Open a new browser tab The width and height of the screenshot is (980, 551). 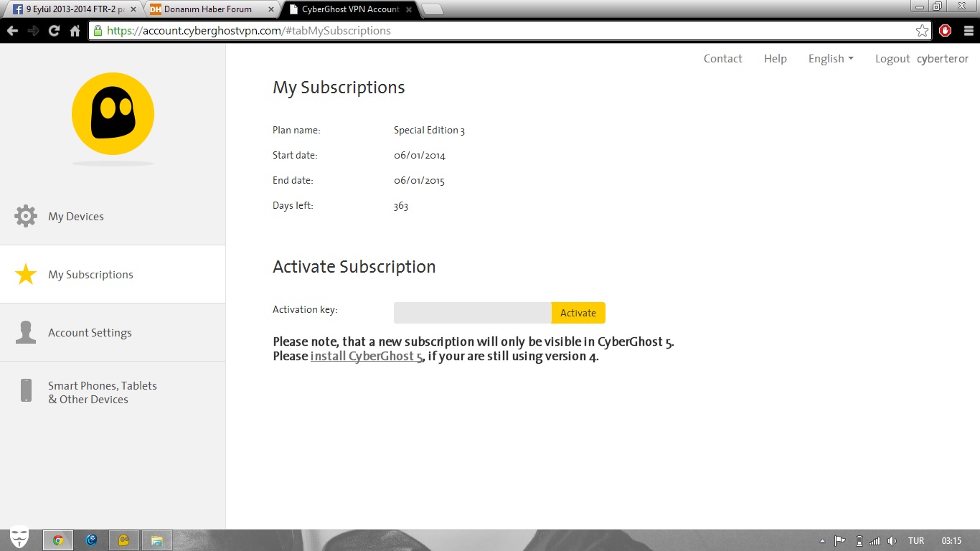[x=433, y=10]
